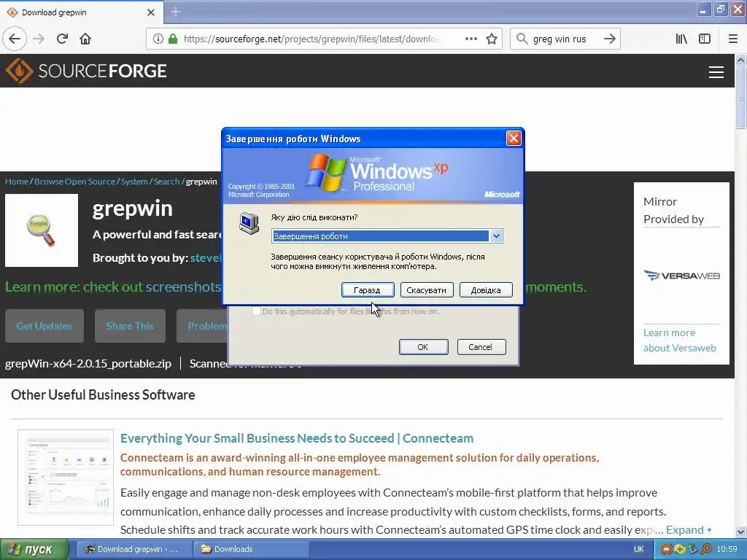Image resolution: width=747 pixels, height=560 pixels.
Task: Show site information icon in address bar
Action: point(158,39)
